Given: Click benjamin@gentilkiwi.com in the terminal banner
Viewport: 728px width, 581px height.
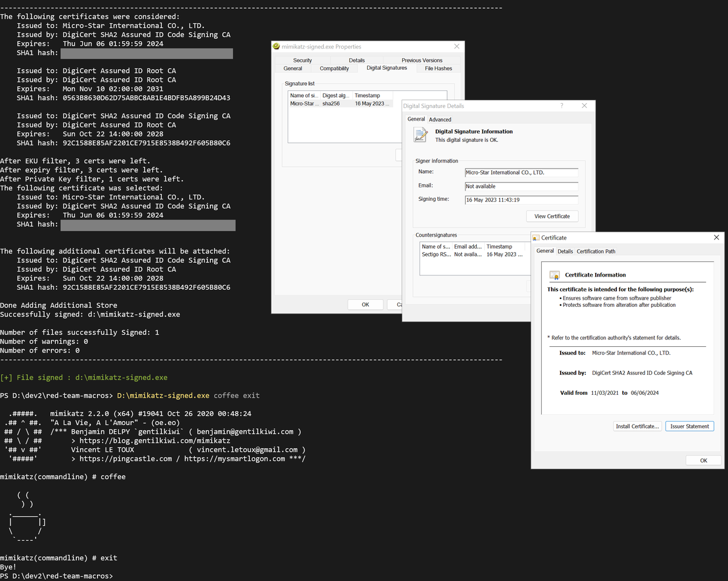Looking at the screenshot, I should [245, 432].
